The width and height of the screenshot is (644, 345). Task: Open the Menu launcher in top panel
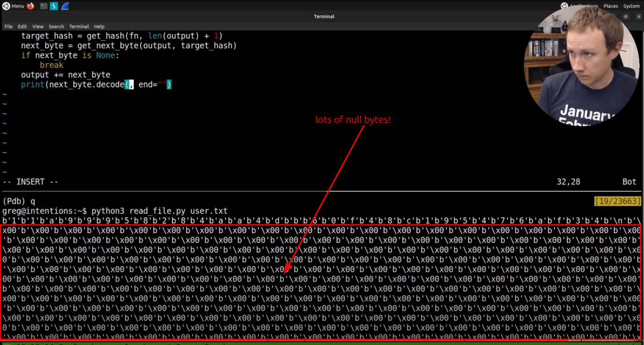13,6
